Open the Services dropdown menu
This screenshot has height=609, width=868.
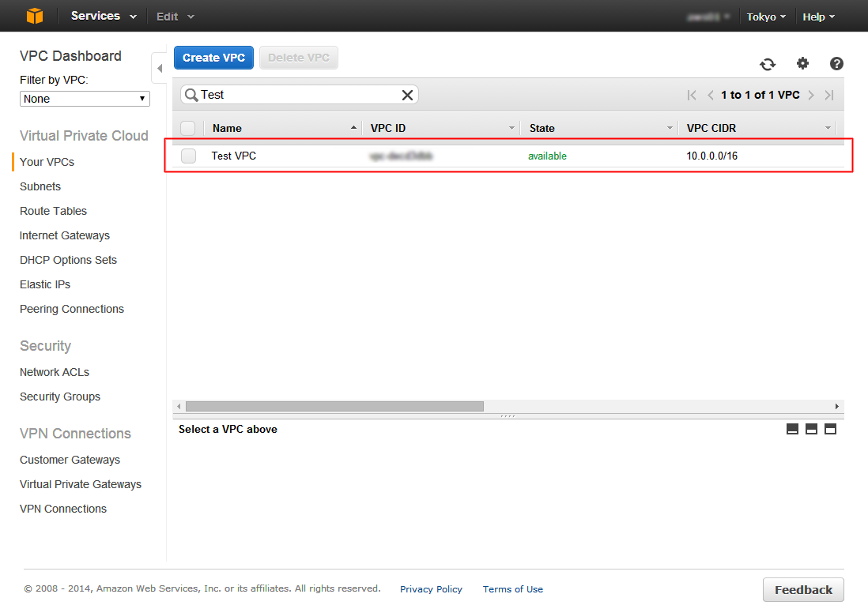point(104,16)
